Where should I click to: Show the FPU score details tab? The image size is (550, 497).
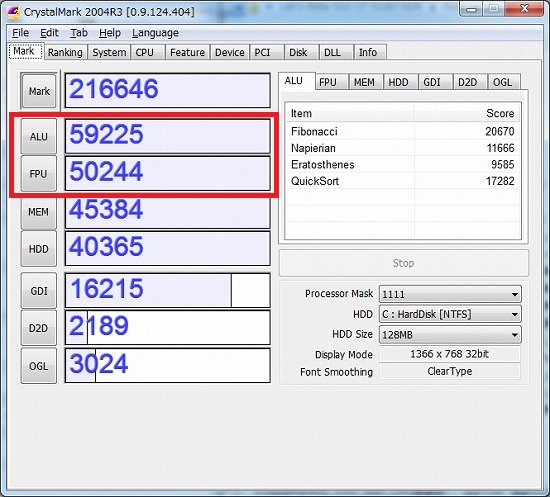pos(328,82)
